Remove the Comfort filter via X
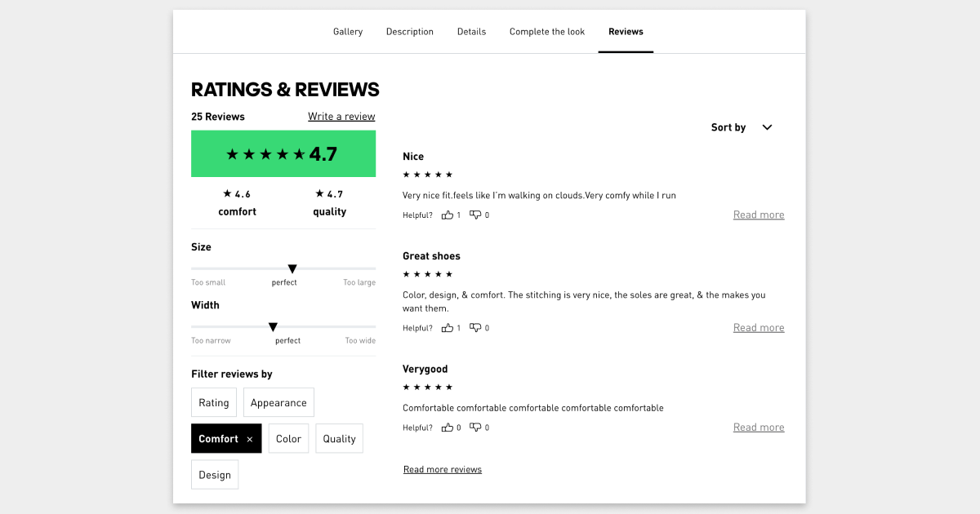 (x=250, y=439)
